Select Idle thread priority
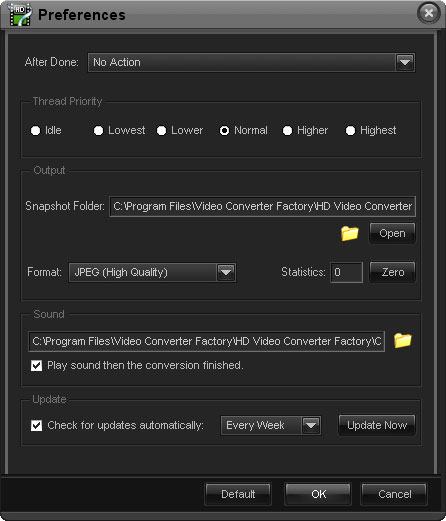446x521 pixels. pos(35,130)
